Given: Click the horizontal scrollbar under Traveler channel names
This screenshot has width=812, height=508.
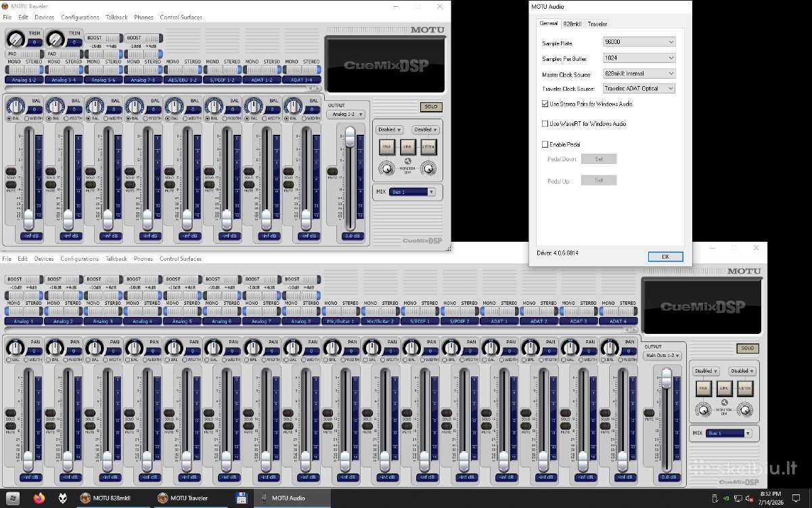Looking at the screenshot, I should pyautogui.click(x=162, y=88).
